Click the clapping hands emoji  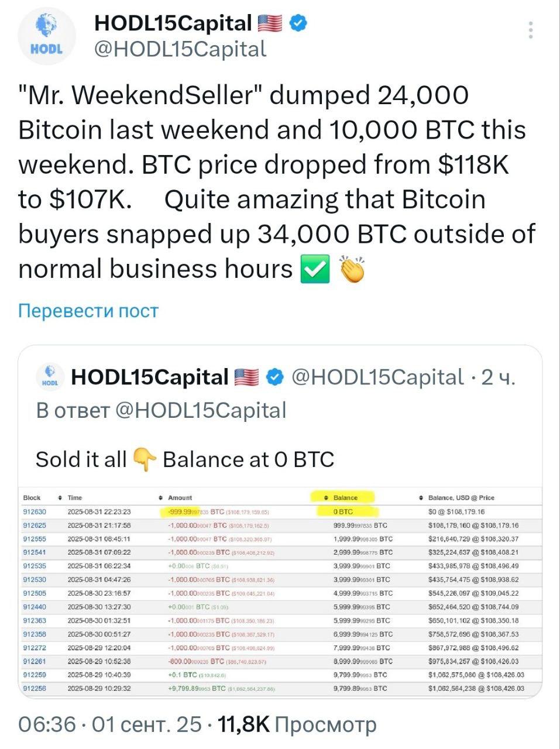pos(352,269)
